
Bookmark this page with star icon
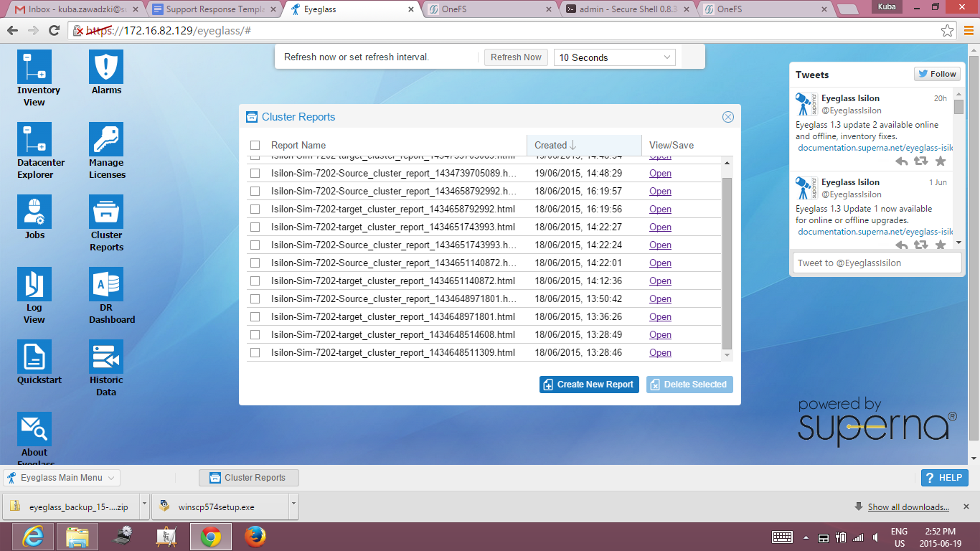tap(948, 31)
